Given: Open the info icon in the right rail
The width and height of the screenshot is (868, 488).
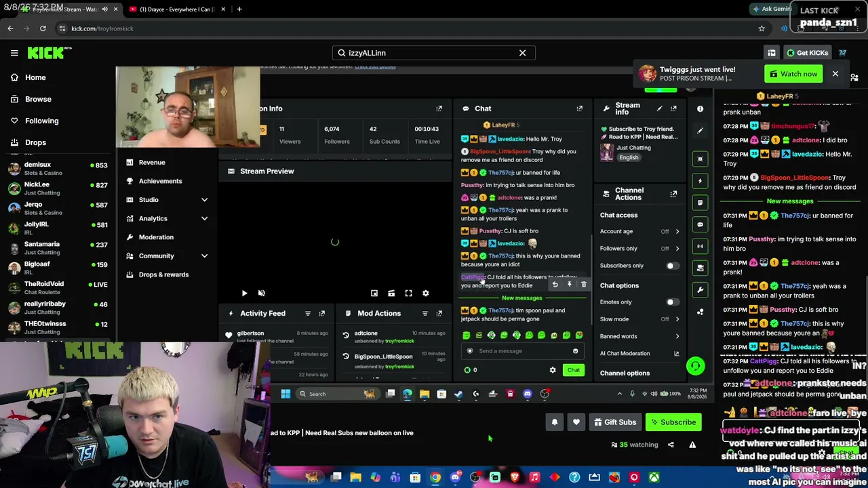Looking at the screenshot, I should click(701, 108).
